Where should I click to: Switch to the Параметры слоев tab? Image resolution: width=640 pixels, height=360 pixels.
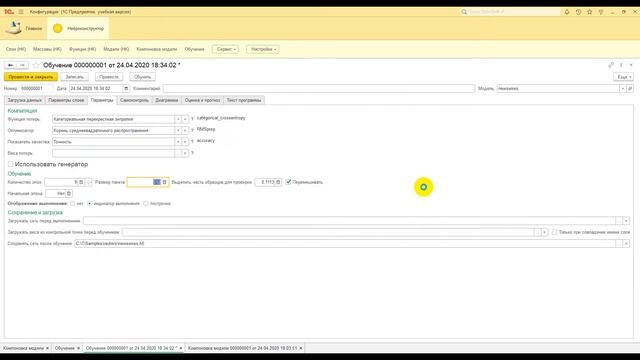[x=66, y=100]
